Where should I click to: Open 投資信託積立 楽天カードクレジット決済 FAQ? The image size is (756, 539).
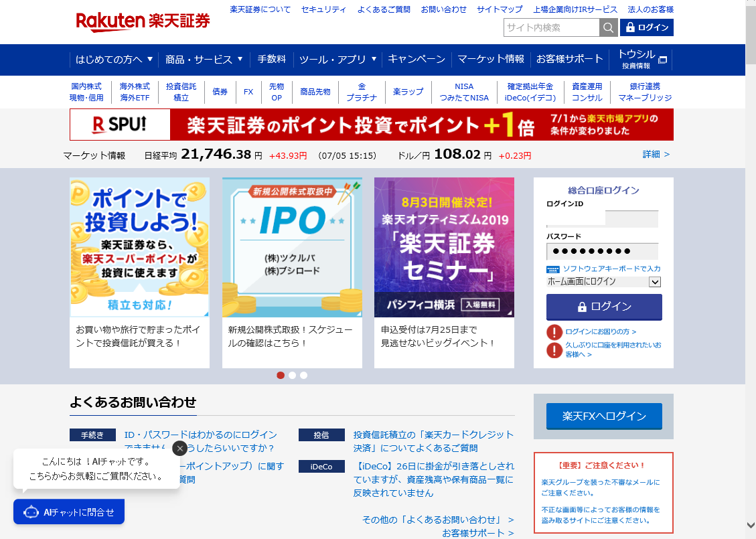click(433, 441)
